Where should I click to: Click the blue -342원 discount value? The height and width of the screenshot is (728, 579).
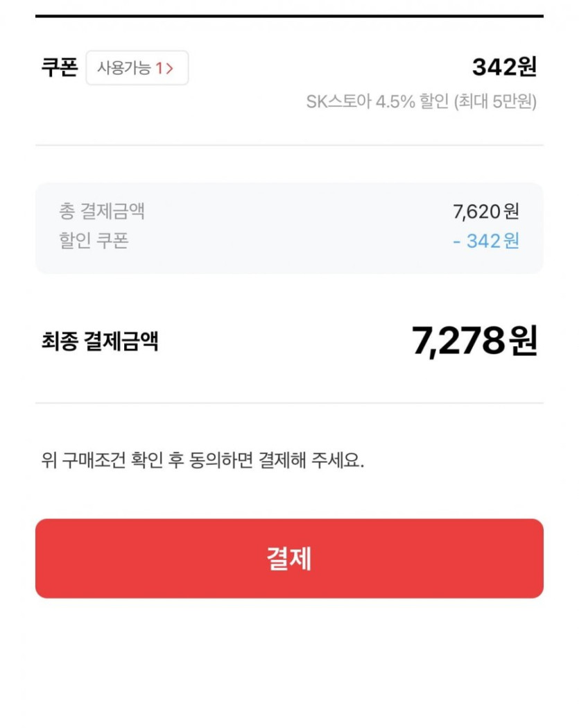[x=485, y=241]
